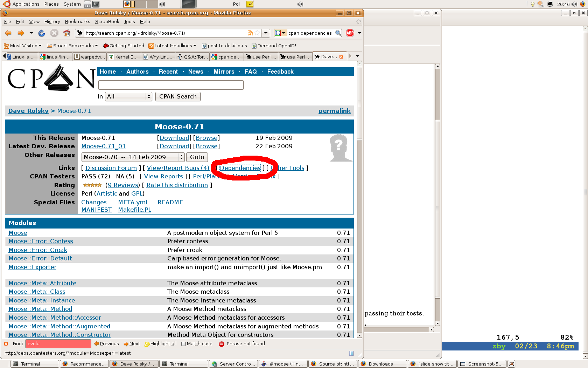Switch to the 'cpan de...' tab
The width and height of the screenshot is (588, 368).
[x=226, y=57]
